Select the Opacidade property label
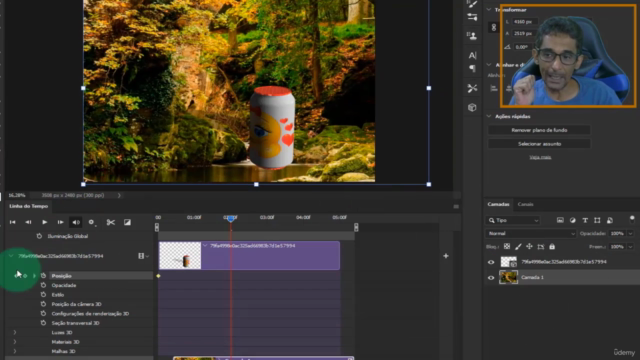This screenshot has height=360, width=640. pos(64,285)
